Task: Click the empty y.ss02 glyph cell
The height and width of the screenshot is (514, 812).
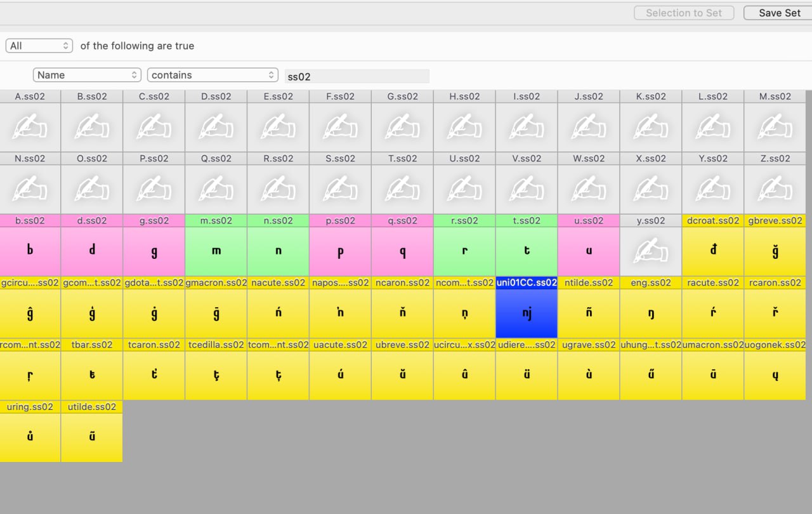Action: tap(651, 251)
